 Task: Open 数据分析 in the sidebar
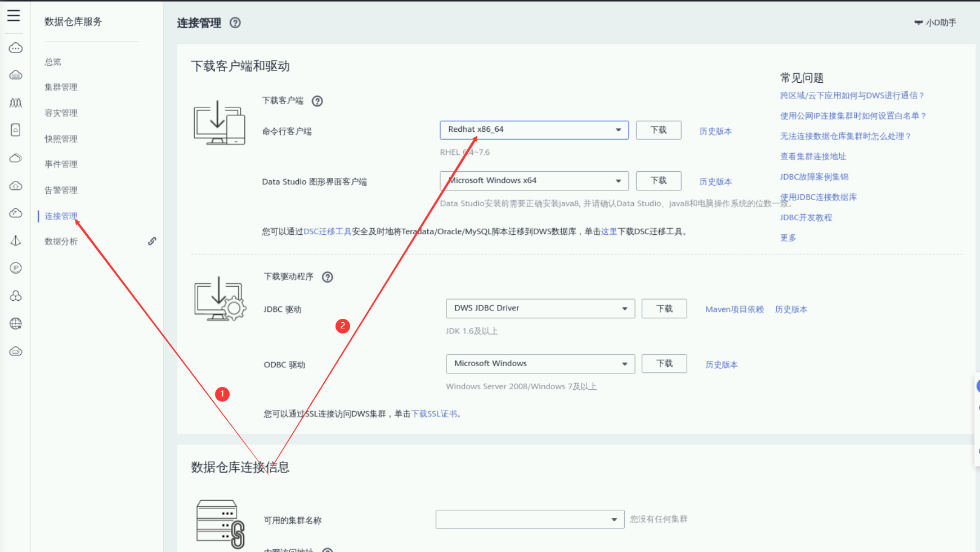61,242
